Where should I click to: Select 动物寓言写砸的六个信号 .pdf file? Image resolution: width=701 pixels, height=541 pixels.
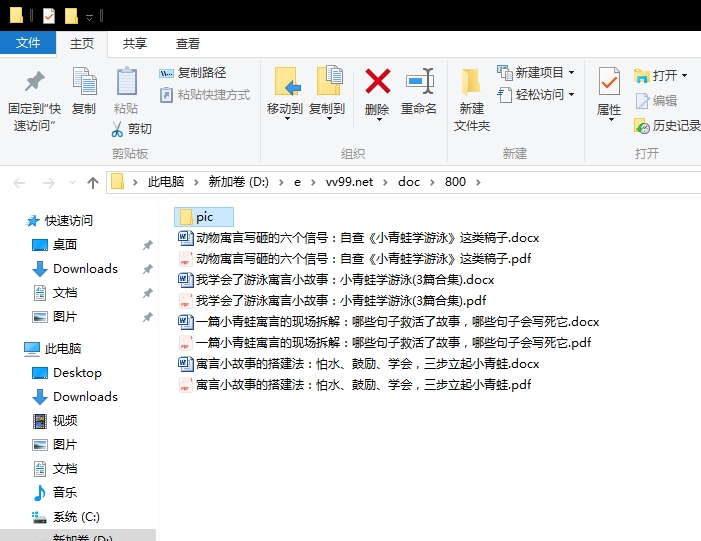click(x=355, y=258)
